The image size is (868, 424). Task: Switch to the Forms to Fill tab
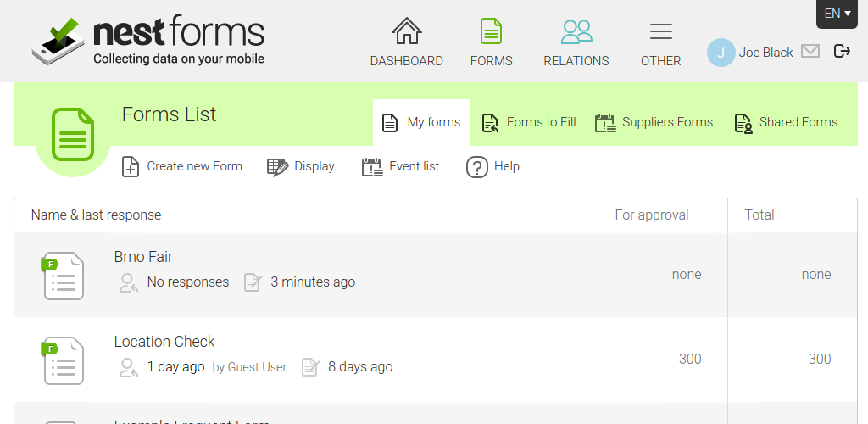[528, 122]
